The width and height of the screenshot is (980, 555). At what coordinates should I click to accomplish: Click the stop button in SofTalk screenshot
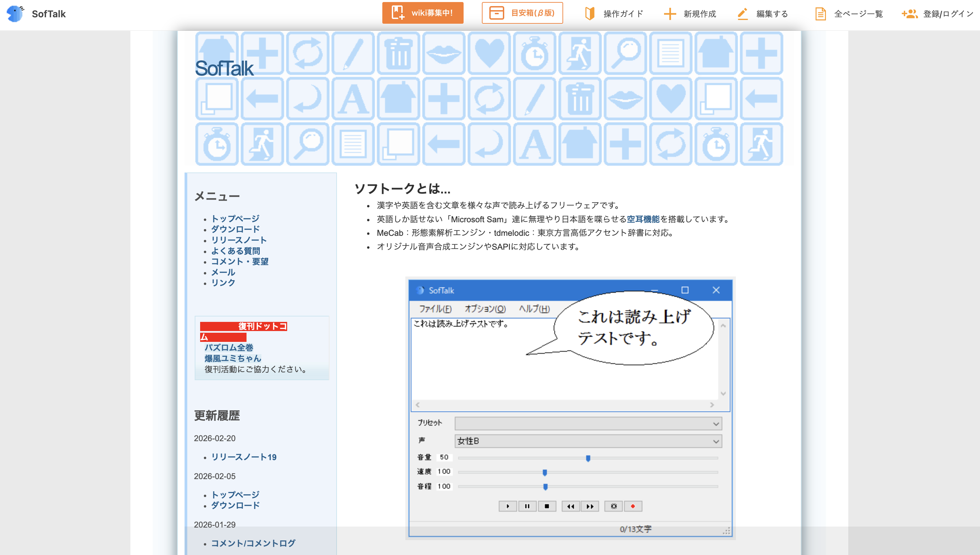(x=547, y=506)
